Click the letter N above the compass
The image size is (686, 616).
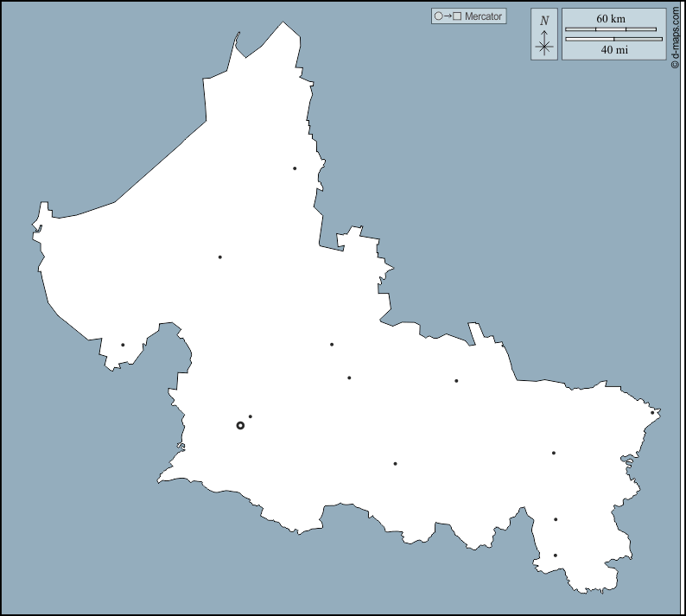(x=544, y=21)
